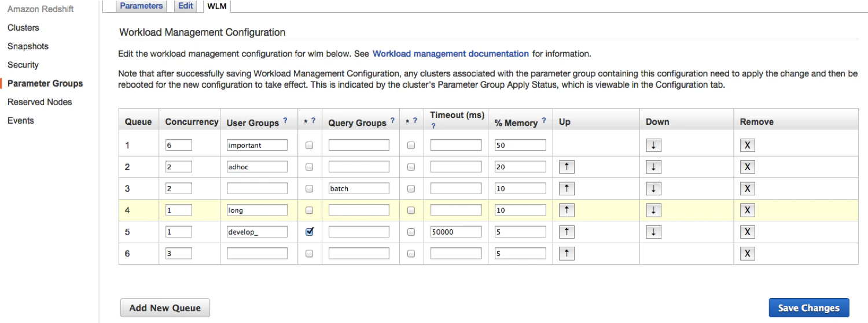Viewport: 868px width, 323px height.
Task: Enable query group wildcard for queue 5
Action: (411, 232)
